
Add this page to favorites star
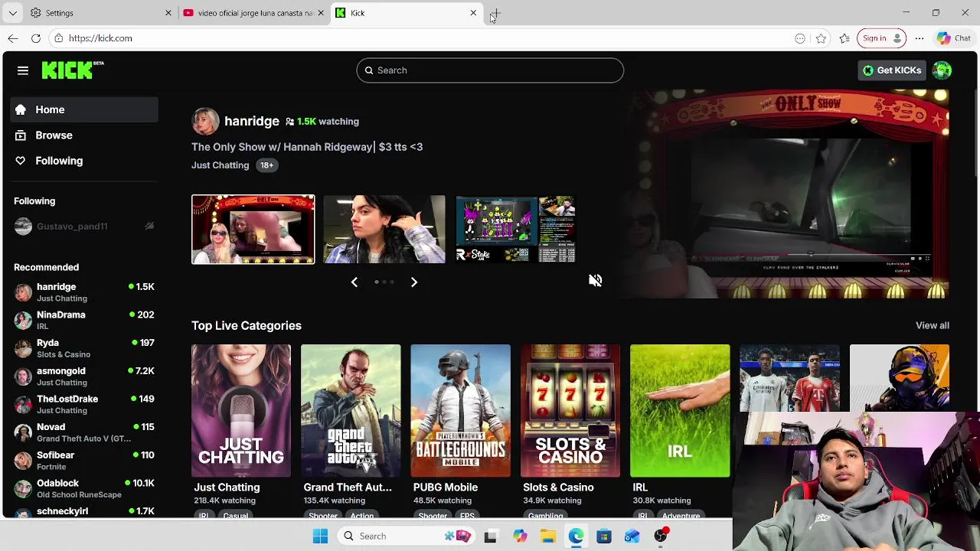click(821, 38)
